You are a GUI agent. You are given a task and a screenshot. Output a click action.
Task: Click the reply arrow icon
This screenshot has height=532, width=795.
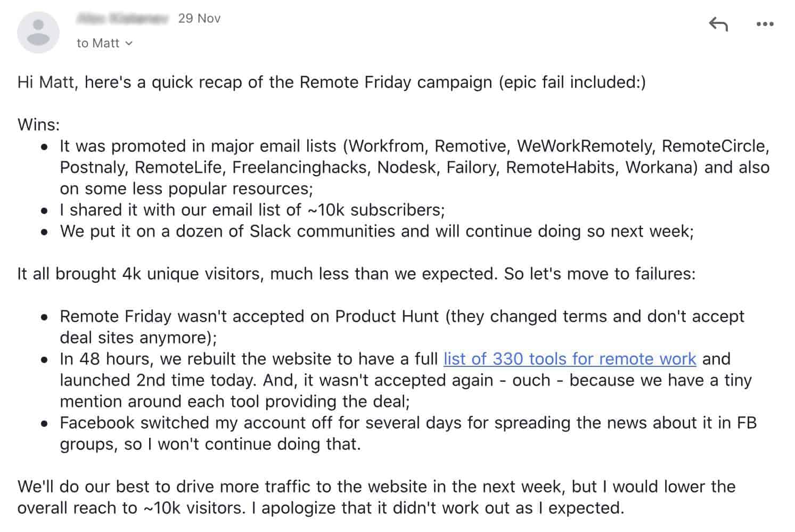coord(718,24)
